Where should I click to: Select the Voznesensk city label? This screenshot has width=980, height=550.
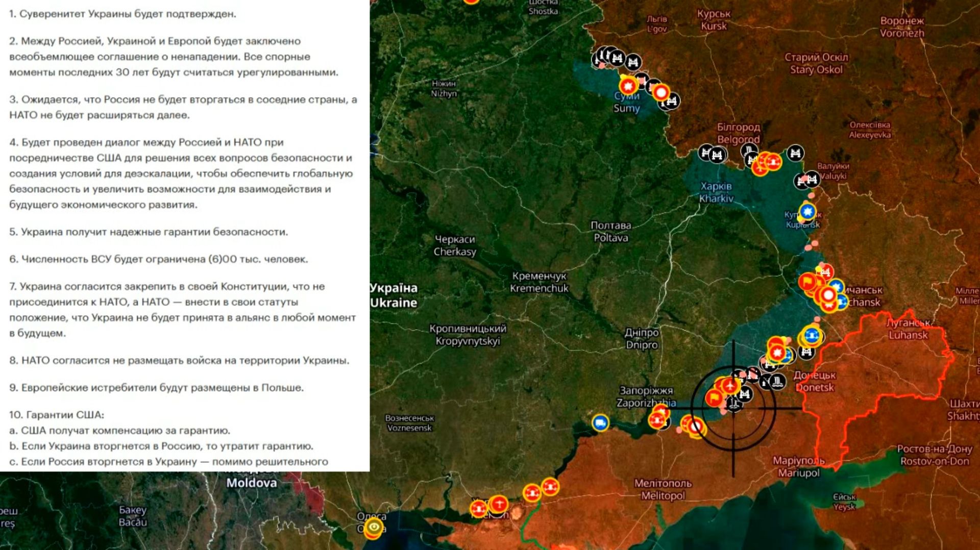click(x=410, y=423)
